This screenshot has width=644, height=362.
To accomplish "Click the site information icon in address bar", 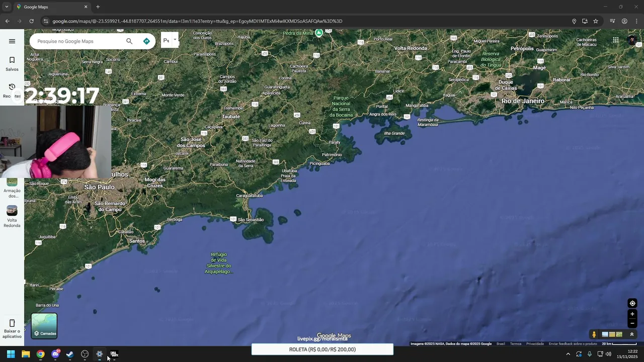I will tap(46, 21).
